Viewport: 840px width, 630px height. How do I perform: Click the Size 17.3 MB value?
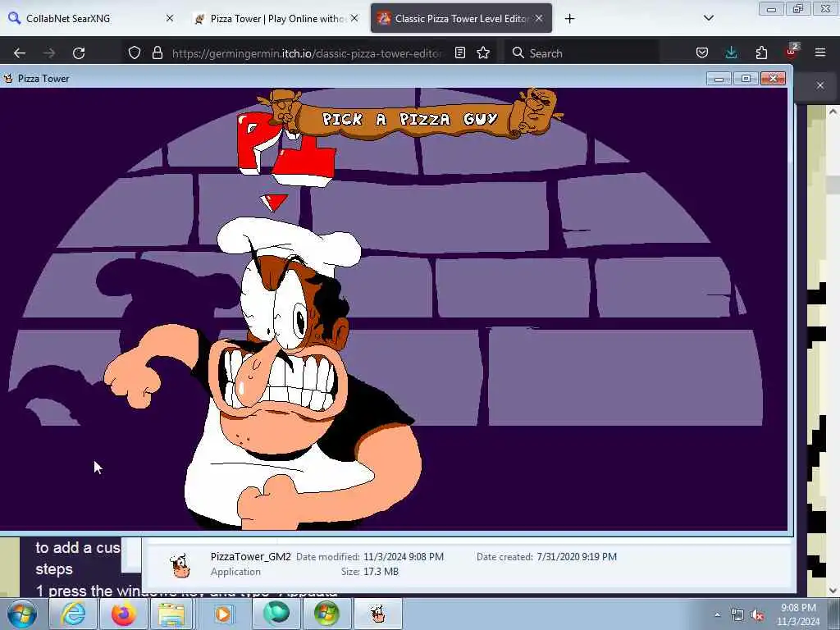(381, 572)
